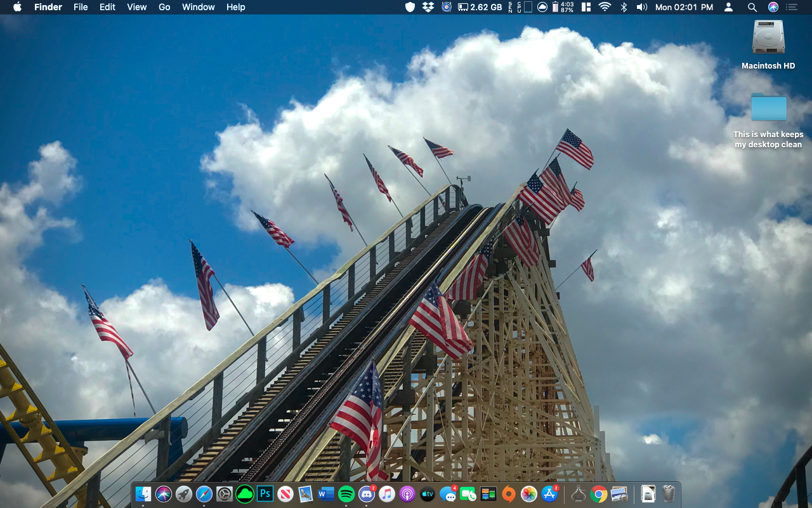Open Preview app in the Dock
The height and width of the screenshot is (508, 812).
coord(306,493)
